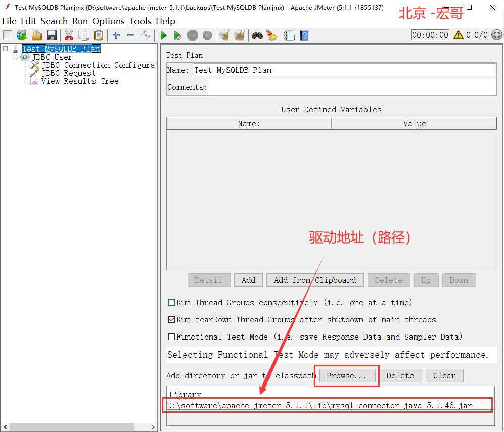Select View Results Tree in tree

80,81
